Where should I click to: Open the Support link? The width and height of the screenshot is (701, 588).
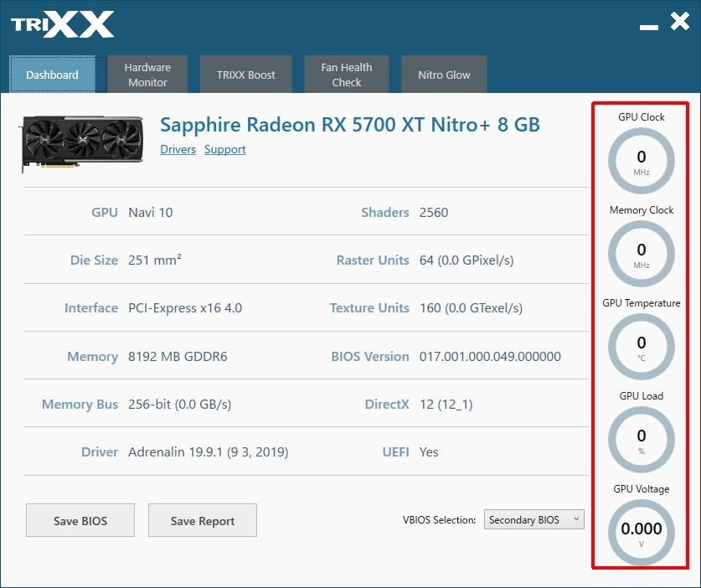(225, 149)
